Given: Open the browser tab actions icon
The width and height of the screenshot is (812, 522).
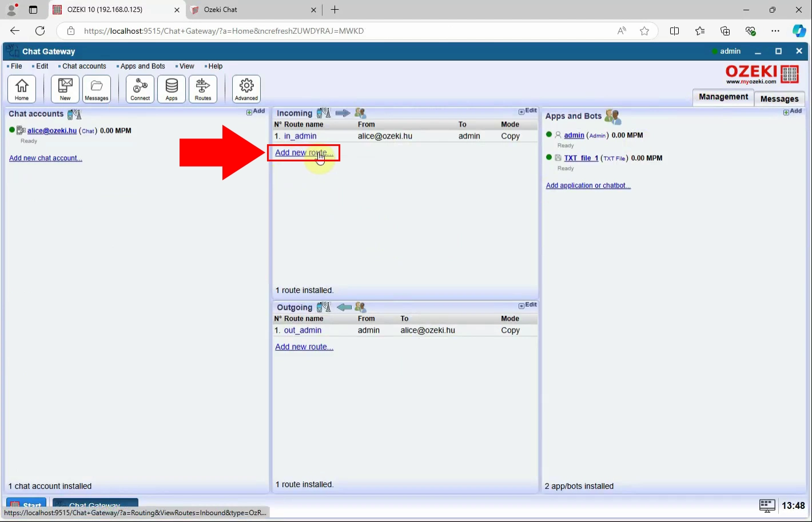Looking at the screenshot, I should pyautogui.click(x=33, y=10).
